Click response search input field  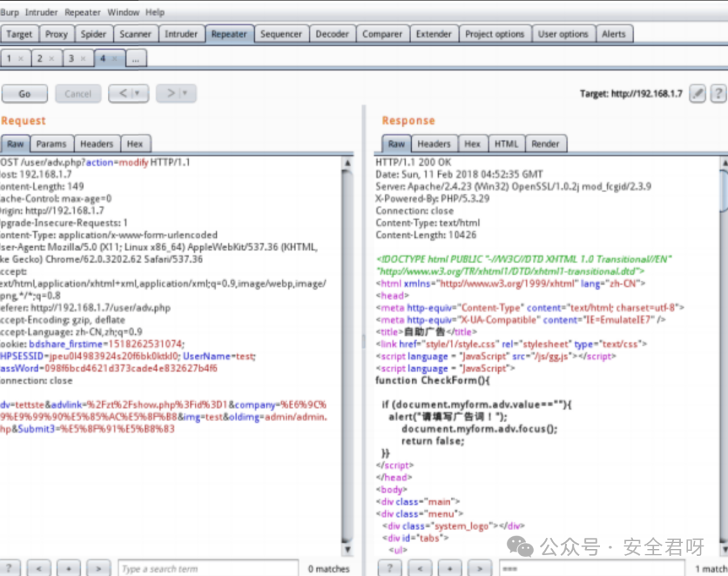click(x=592, y=569)
